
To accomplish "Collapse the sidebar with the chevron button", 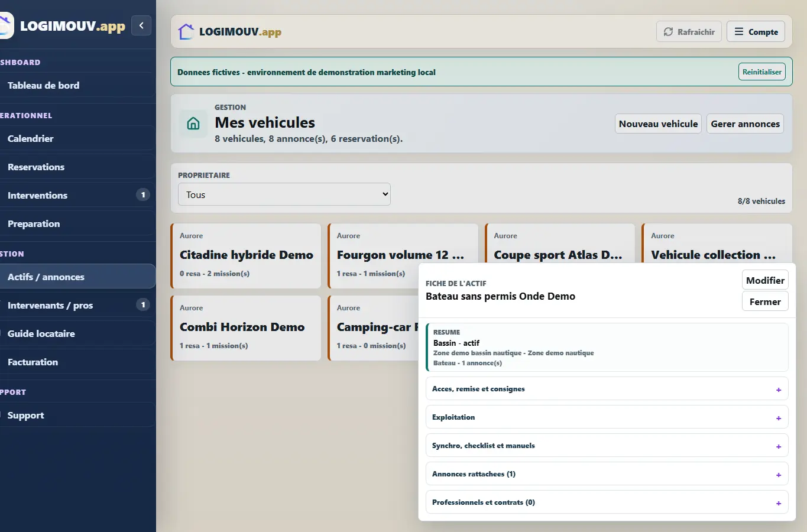I will [141, 25].
